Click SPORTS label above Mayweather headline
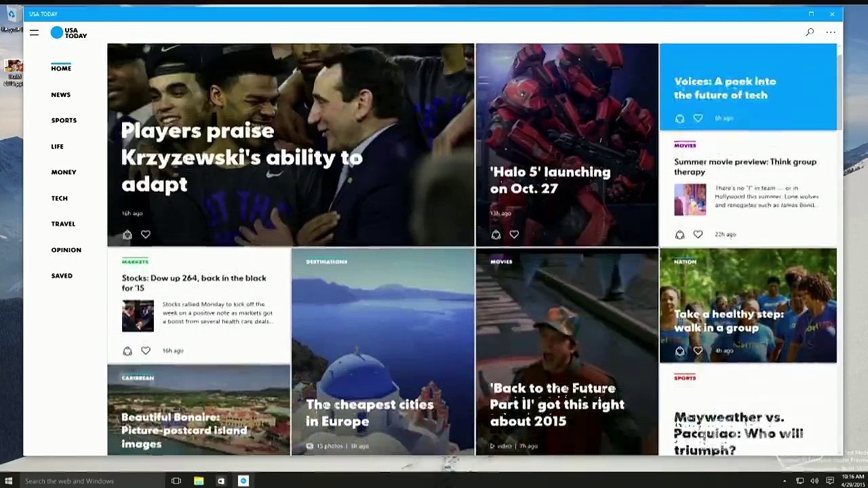The height and width of the screenshot is (488, 868). coord(685,378)
